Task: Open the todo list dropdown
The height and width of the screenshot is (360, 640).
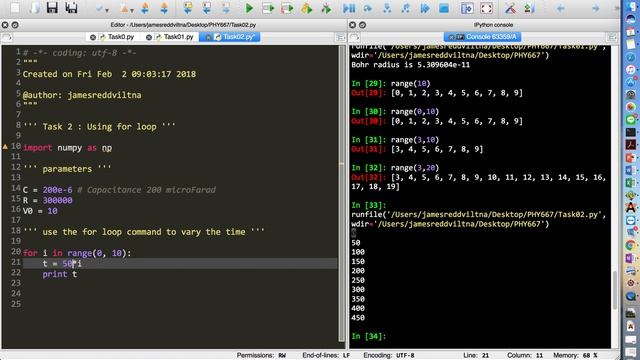Action: [x=102, y=8]
